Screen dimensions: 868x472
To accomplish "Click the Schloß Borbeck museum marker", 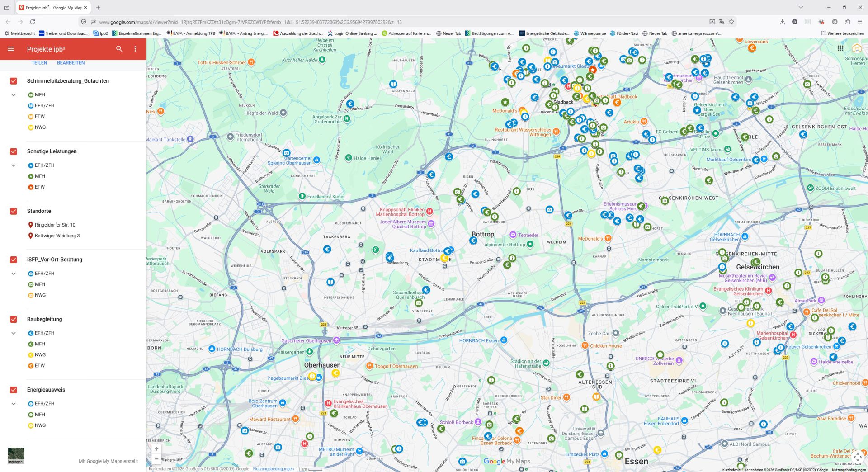I will click(477, 422).
